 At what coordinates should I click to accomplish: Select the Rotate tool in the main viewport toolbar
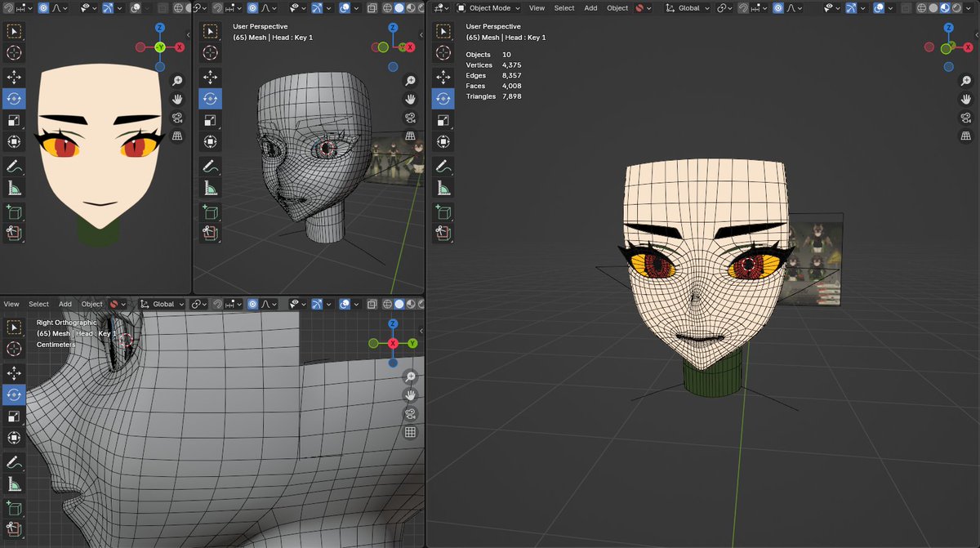pyautogui.click(x=442, y=97)
